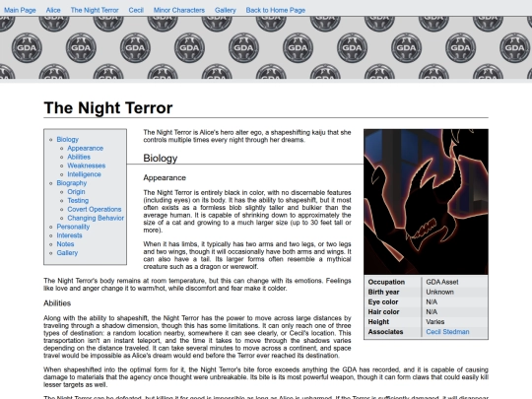Jump to Testing in table of contents
This screenshot has height=399, width=532.
[78, 201]
